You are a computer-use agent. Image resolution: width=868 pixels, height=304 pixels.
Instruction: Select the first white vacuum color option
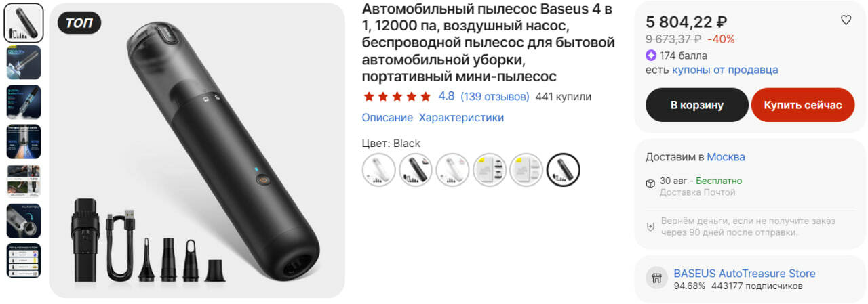pos(379,170)
